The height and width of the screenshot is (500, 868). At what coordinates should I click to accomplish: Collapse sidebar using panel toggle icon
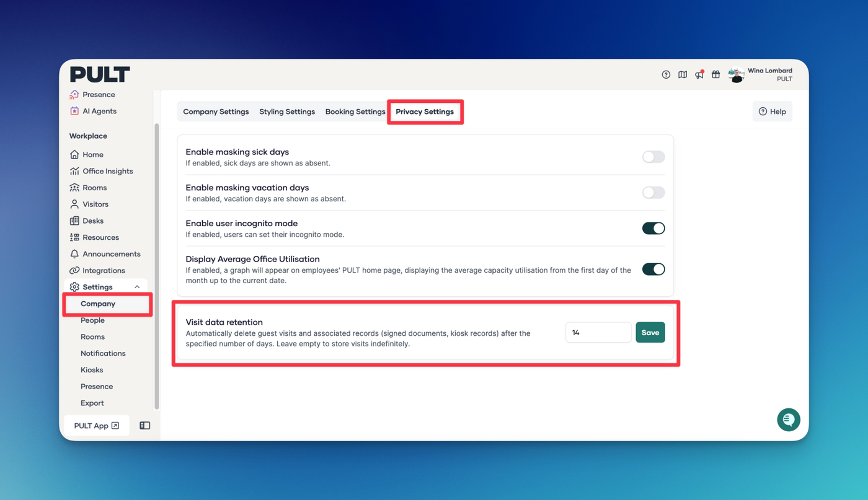[145, 426]
